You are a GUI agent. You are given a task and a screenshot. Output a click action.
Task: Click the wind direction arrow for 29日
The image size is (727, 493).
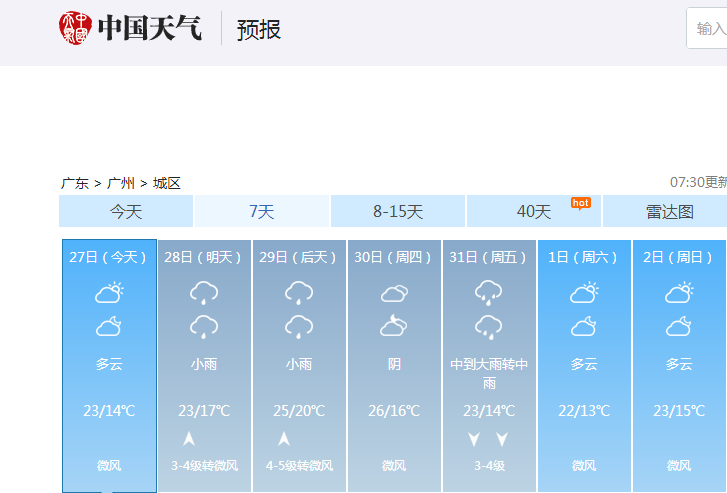pyautogui.click(x=284, y=438)
